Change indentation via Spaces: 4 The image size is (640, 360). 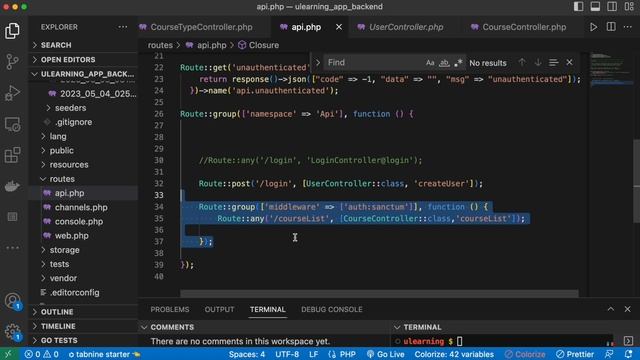point(247,354)
